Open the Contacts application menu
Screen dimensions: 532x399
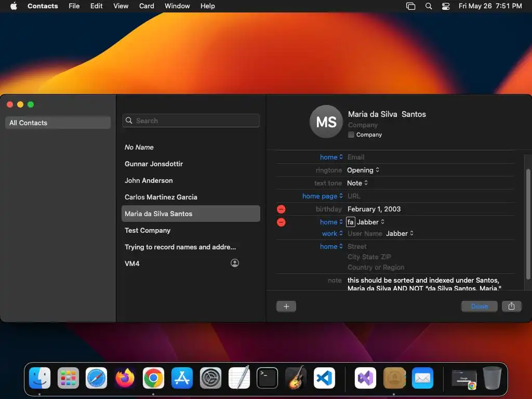click(x=43, y=6)
